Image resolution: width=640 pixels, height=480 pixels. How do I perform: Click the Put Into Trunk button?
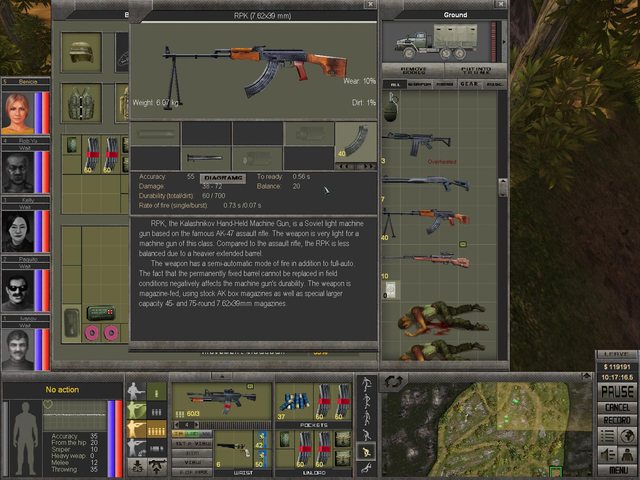pyautogui.click(x=476, y=70)
